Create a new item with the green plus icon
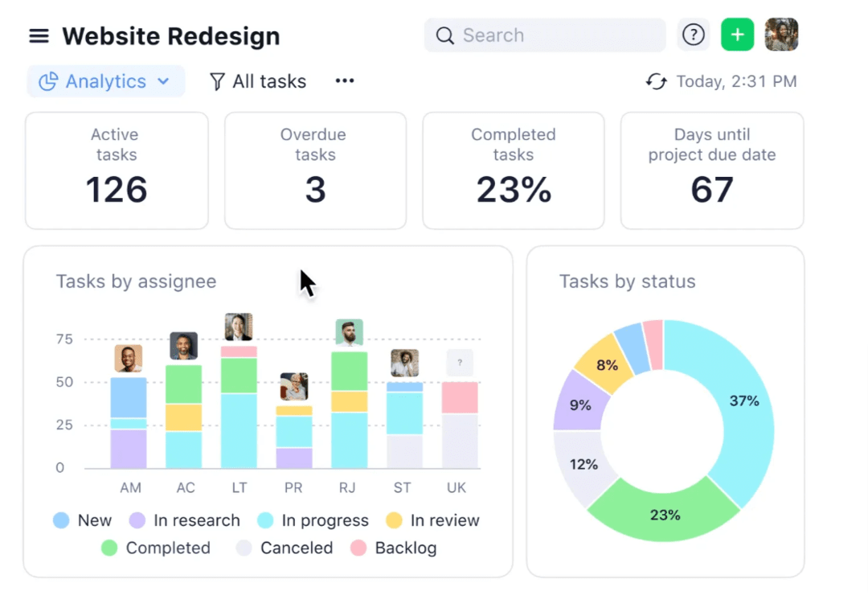The width and height of the screenshot is (868, 608). (737, 35)
